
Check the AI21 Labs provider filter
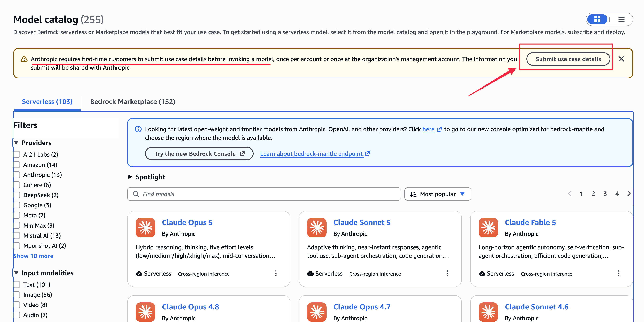point(17,155)
